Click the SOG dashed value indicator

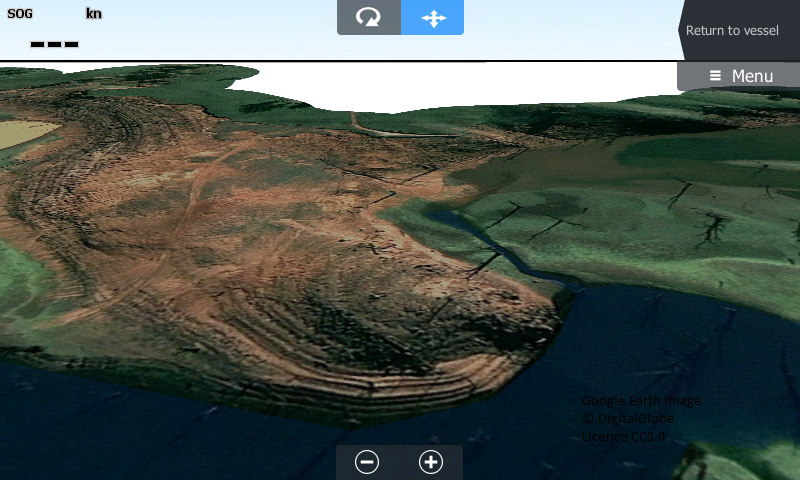[x=55, y=44]
